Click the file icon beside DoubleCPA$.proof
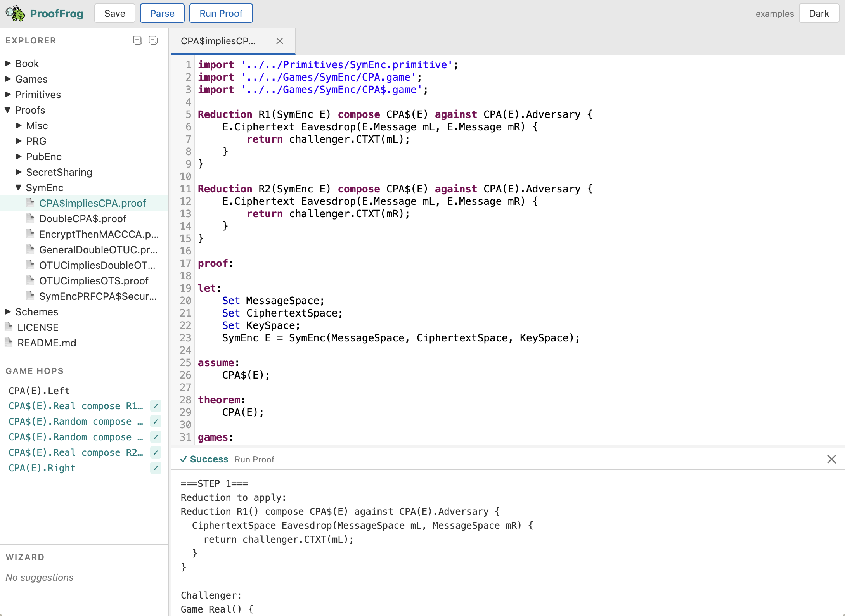 (x=31, y=218)
